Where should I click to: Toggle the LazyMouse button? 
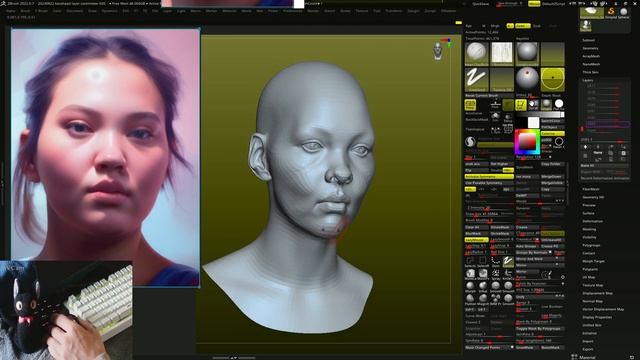(x=476, y=240)
